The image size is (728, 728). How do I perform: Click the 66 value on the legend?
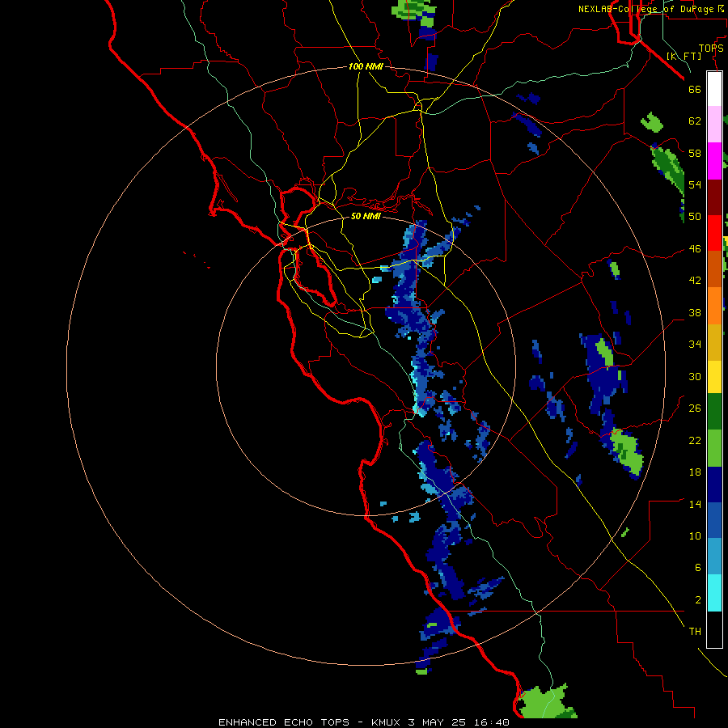[695, 89]
